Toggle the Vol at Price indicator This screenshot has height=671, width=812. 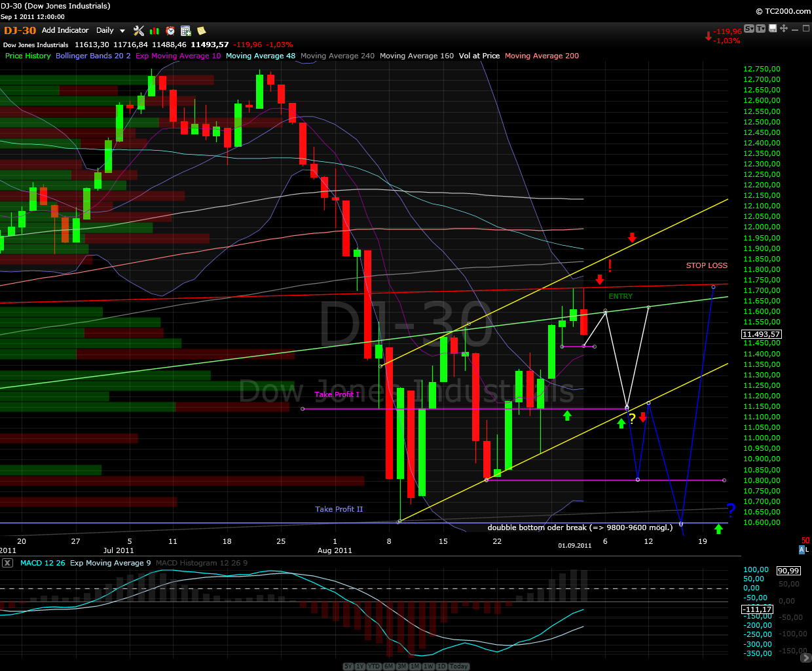click(x=479, y=56)
